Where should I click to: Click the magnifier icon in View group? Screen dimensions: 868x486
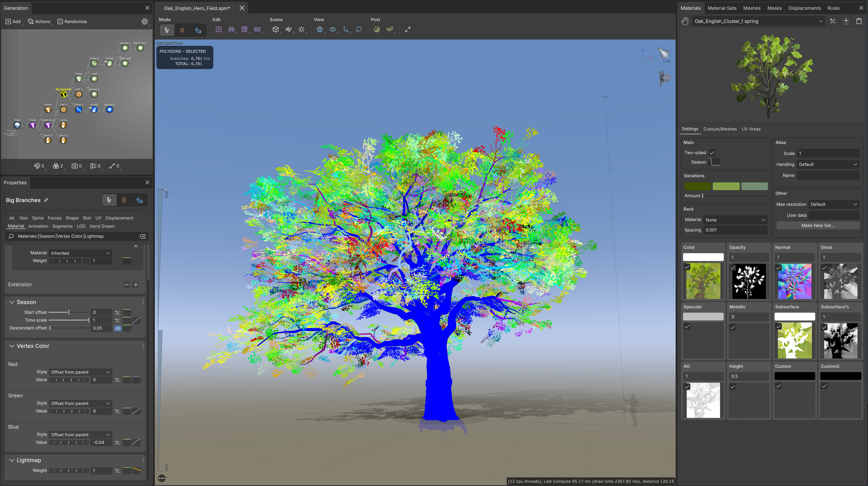(x=359, y=29)
